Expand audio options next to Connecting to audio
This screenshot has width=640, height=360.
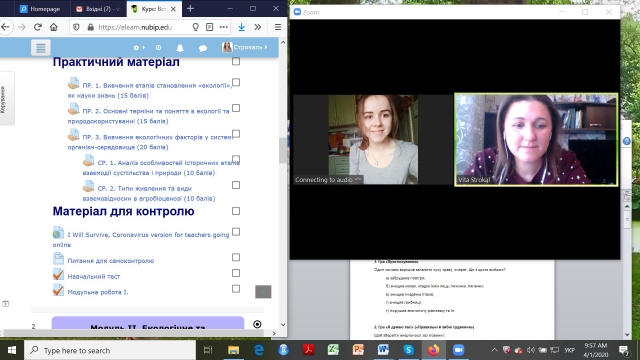pos(358,179)
